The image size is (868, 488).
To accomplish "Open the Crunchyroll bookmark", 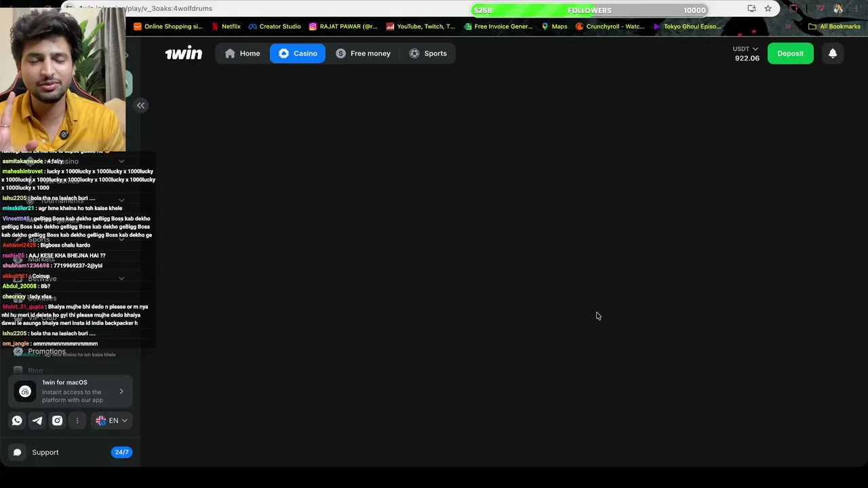I will (x=610, y=26).
